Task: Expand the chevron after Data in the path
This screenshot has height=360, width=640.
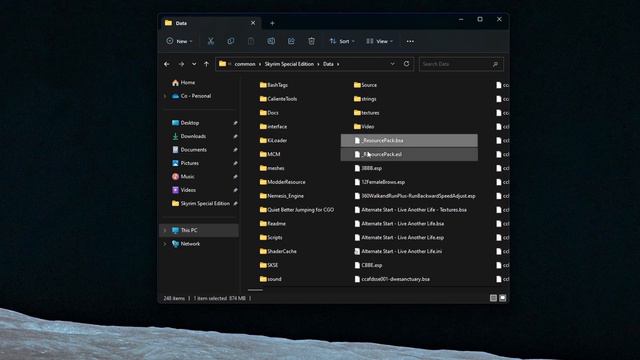Action: (338, 64)
